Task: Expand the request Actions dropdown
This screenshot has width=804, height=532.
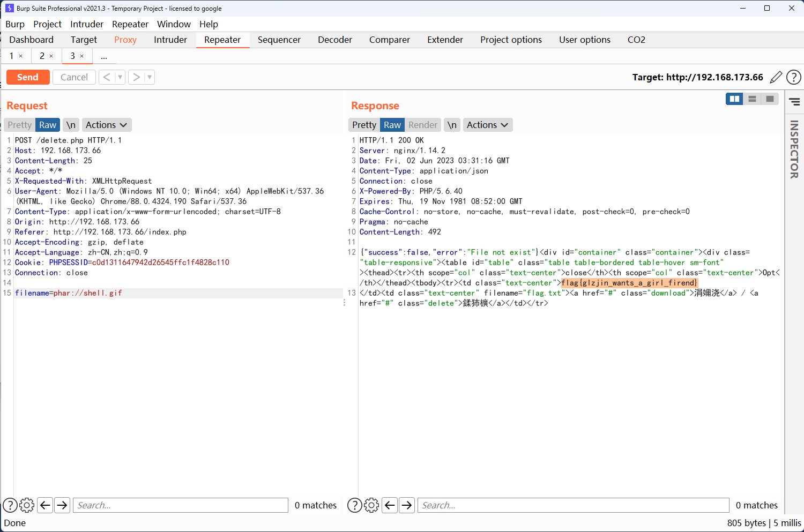Action: click(x=106, y=125)
